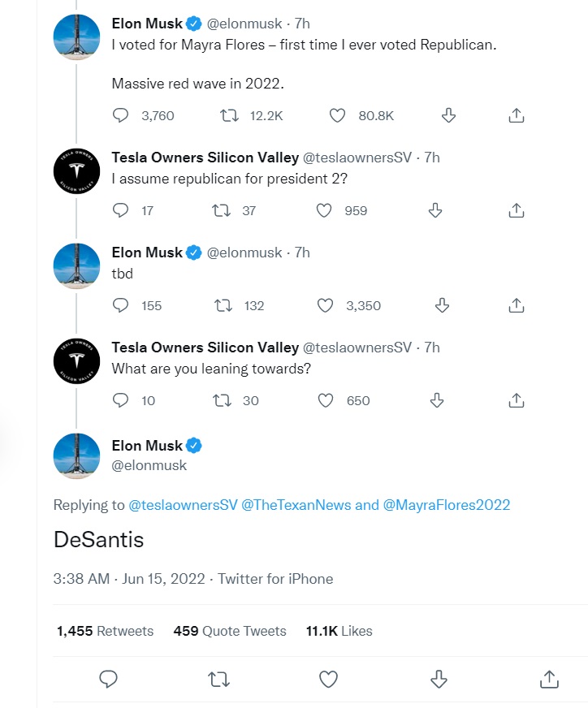
Task: Open the @MayraFlores2022 mention link
Action: click(x=447, y=505)
